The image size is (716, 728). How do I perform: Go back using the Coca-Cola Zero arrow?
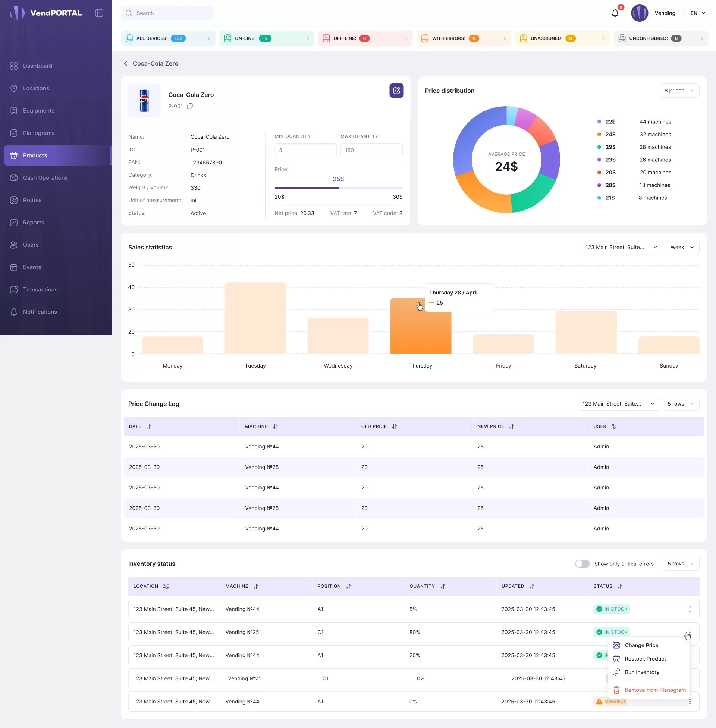point(126,63)
